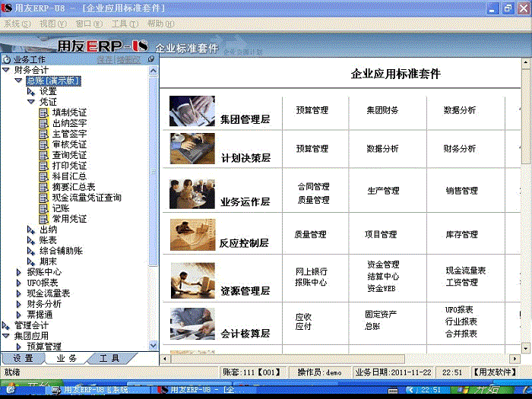
Task: Collapse the 凭证 tree node
Action: [x=31, y=102]
